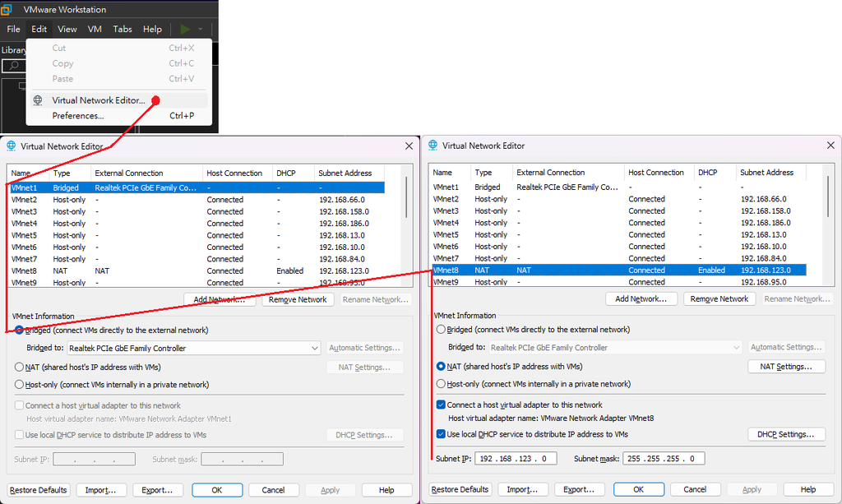Select VMnet1 row in left window list
Viewport: 842px width, 504px height.
(197, 187)
